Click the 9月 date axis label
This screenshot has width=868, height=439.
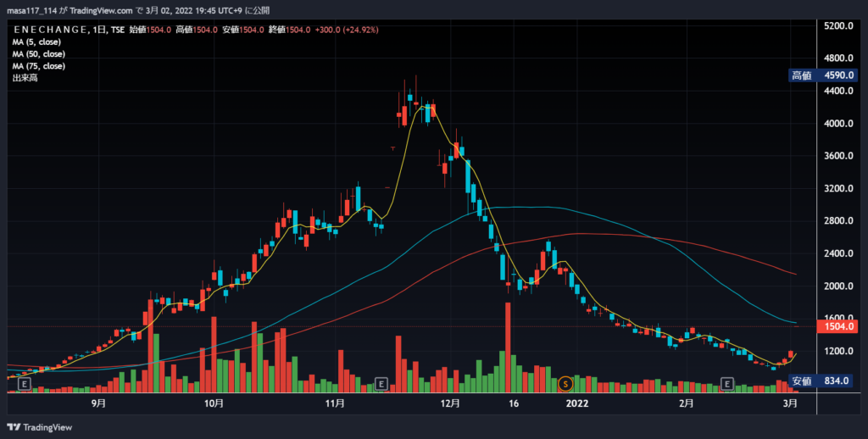[98, 403]
